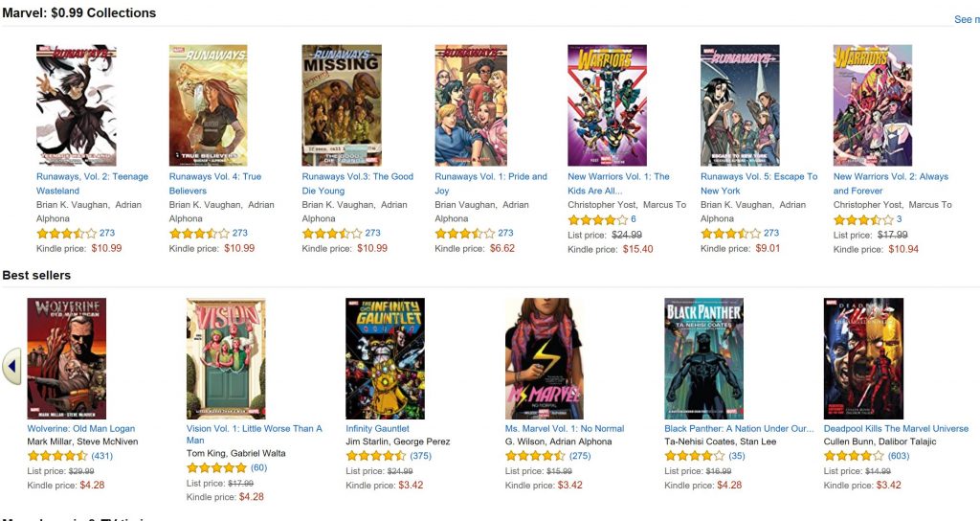Image resolution: width=980 pixels, height=521 pixels.
Task: Click New Warriors Vol. 2: Always and Forever
Action: click(891, 184)
